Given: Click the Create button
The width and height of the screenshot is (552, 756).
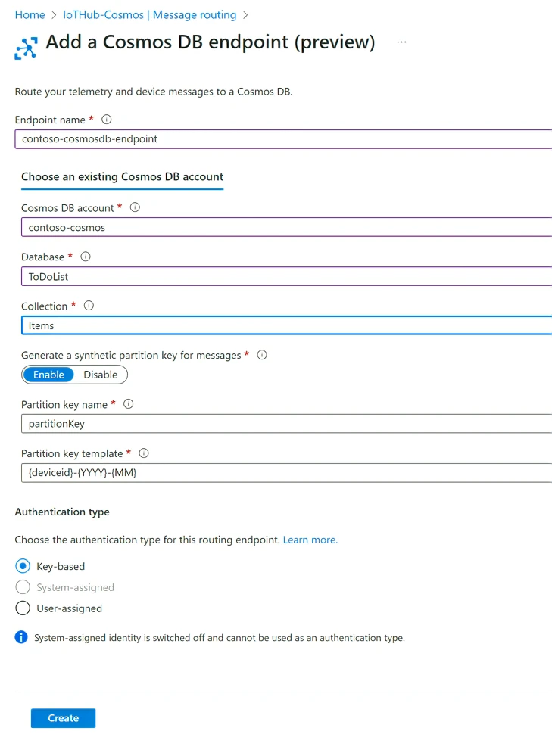Looking at the screenshot, I should pyautogui.click(x=63, y=718).
